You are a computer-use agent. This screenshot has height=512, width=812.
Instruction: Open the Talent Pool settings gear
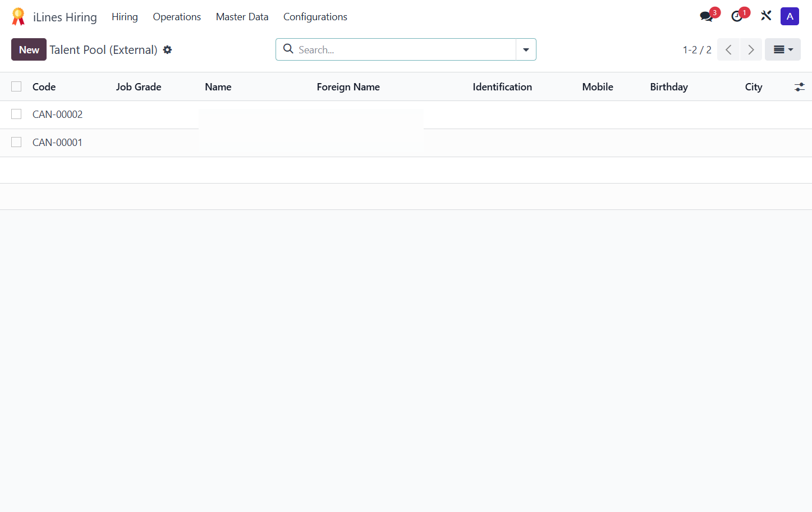(x=167, y=50)
